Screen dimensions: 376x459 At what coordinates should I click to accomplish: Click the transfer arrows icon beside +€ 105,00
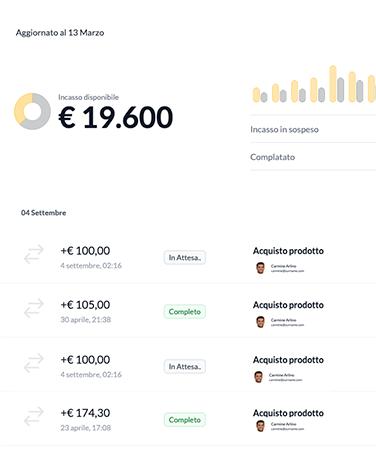[34, 308]
